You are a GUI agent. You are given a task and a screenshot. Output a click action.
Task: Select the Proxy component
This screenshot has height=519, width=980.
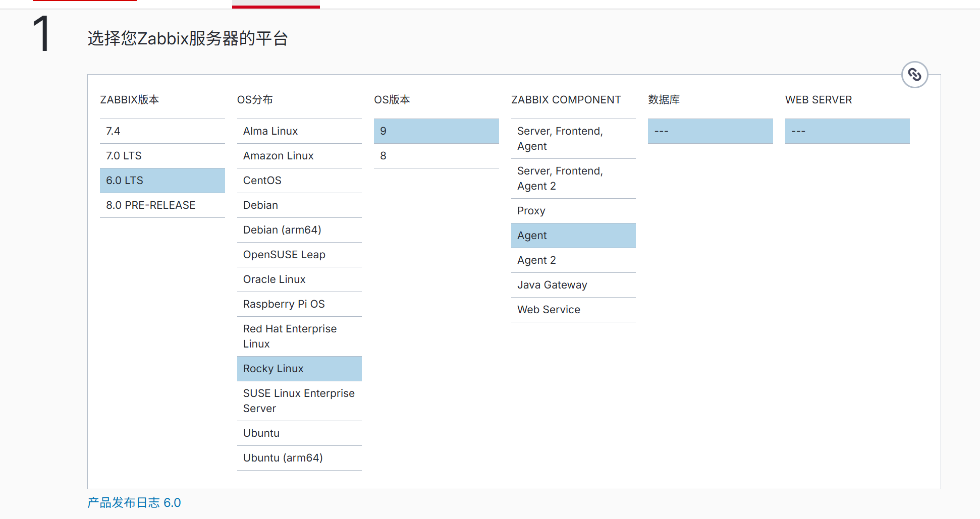tap(573, 211)
